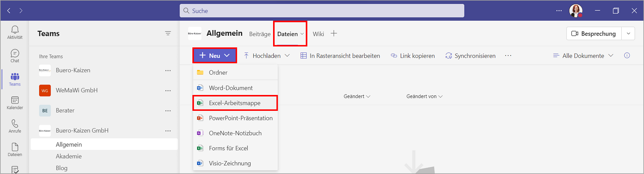Screen dimensions: 644x174
Task: Open more options for WeMaWi GmbH
Action: tap(168, 90)
